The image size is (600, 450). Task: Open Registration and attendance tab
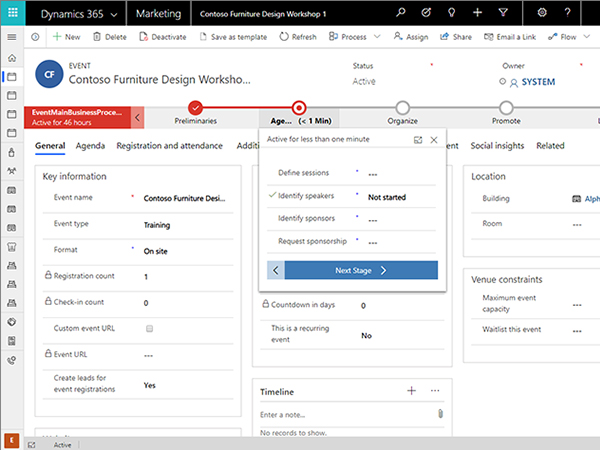(170, 146)
